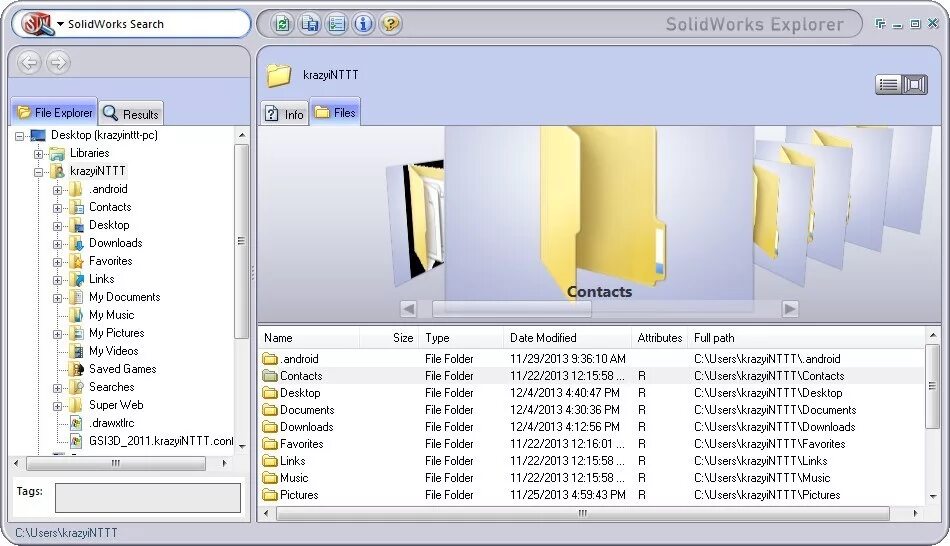Viewport: 950px width, 546px height.
Task: Sort by the Attributes column header
Action: click(659, 338)
